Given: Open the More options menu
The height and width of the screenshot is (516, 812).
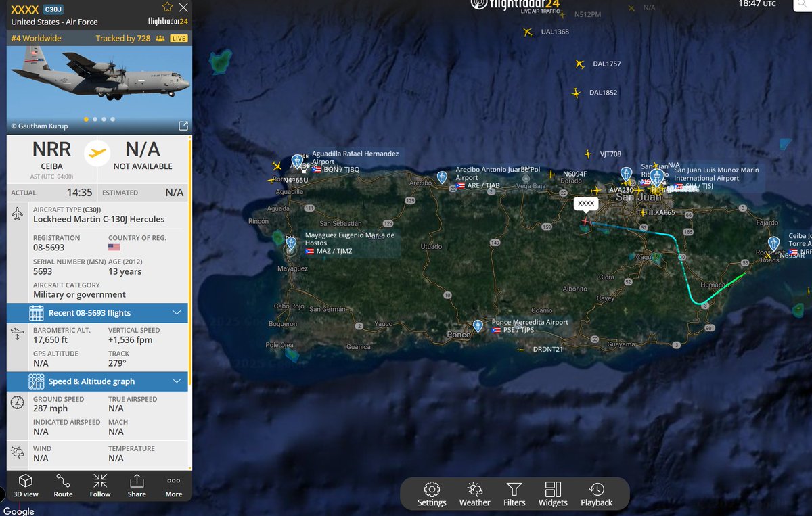Looking at the screenshot, I should click(174, 486).
